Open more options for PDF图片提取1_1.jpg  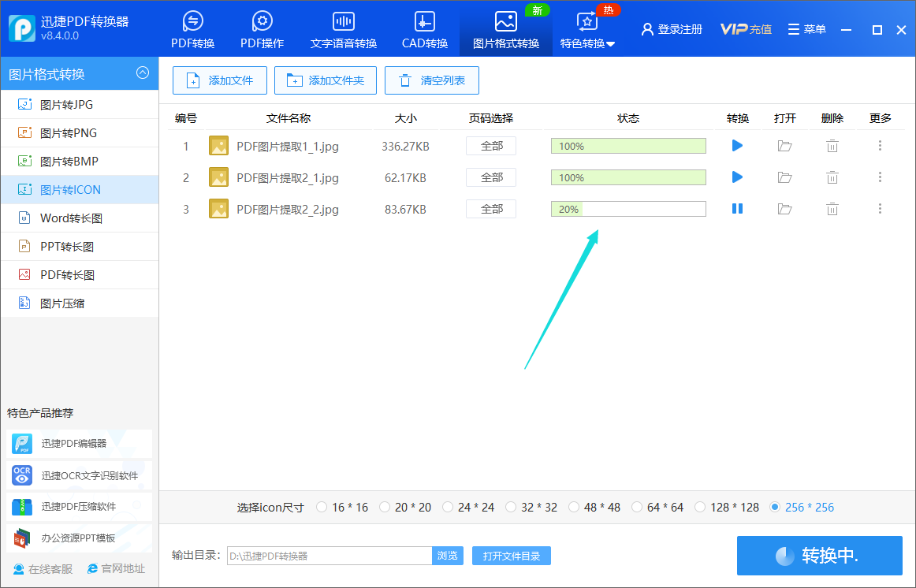[880, 145]
